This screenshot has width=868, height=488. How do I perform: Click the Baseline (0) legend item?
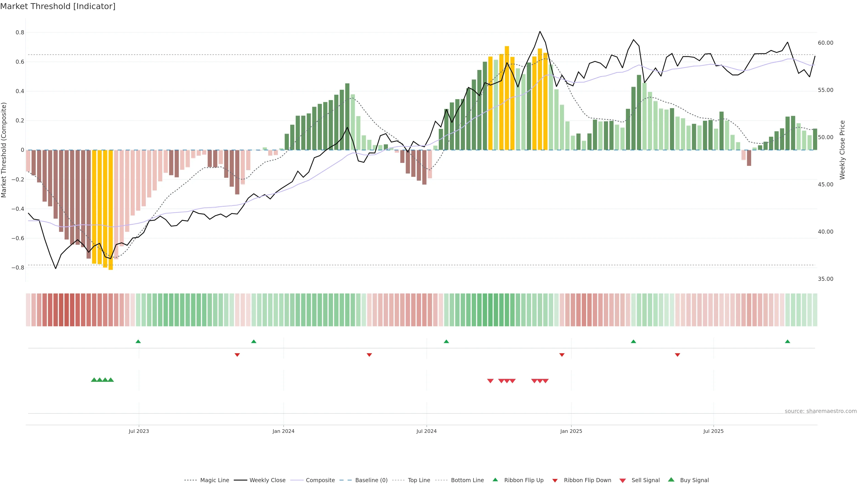[371, 480]
